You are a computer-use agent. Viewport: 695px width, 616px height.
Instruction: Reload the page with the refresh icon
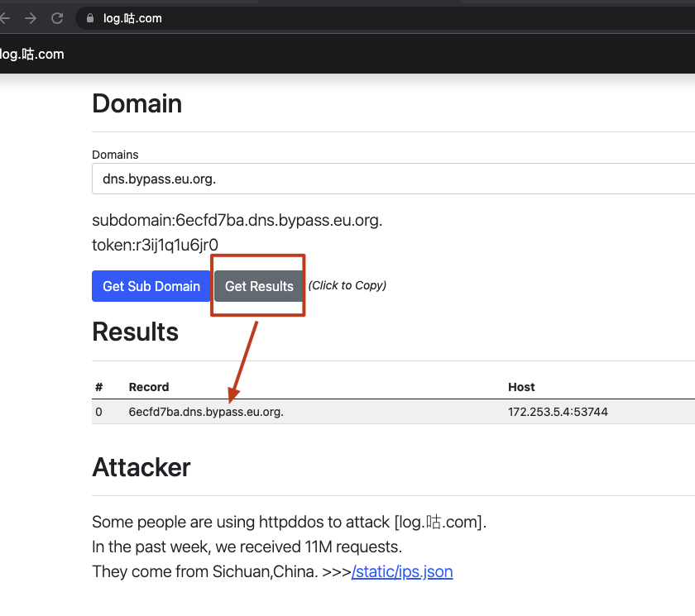pos(57,18)
